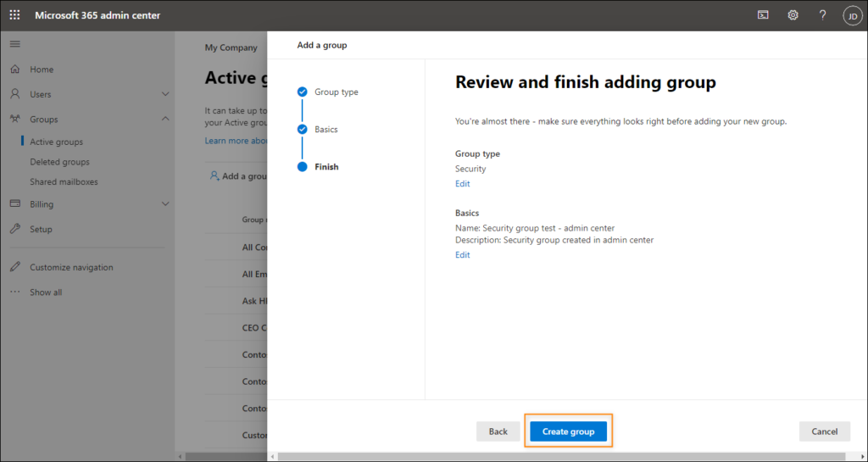Open the app launcher waffle icon
The image size is (868, 462).
click(15, 15)
